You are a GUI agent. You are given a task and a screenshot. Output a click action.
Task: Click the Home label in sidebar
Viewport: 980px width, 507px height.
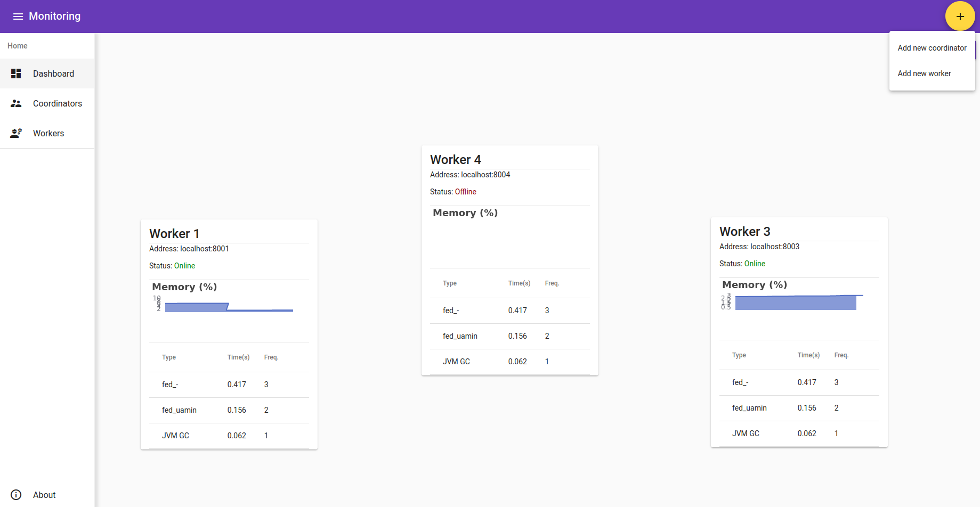[18, 46]
